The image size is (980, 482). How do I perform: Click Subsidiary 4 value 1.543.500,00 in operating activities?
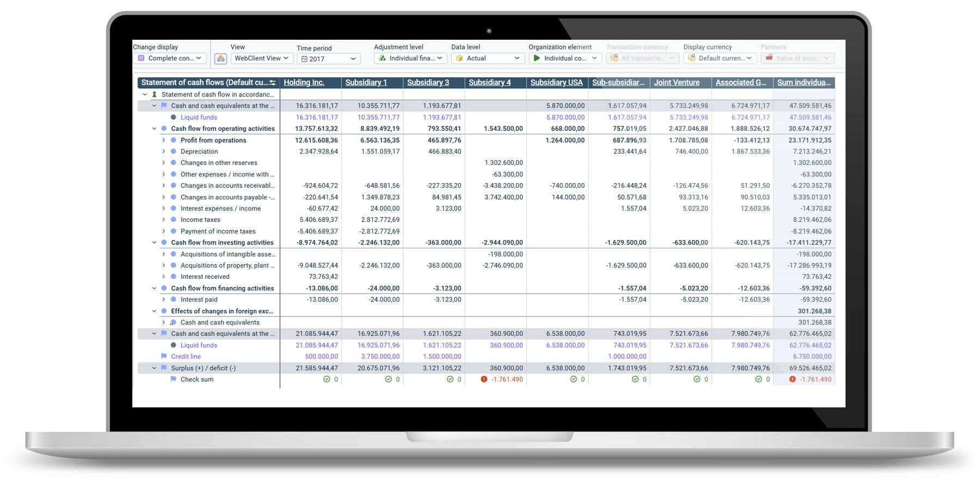point(503,129)
